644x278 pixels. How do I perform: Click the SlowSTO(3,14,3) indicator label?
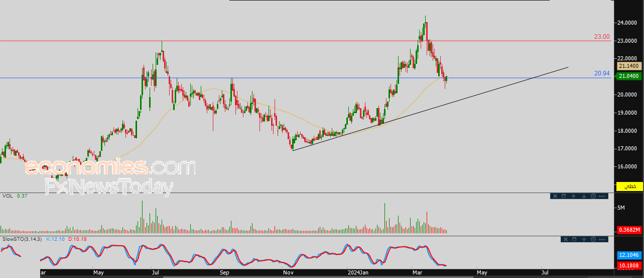pos(22,239)
